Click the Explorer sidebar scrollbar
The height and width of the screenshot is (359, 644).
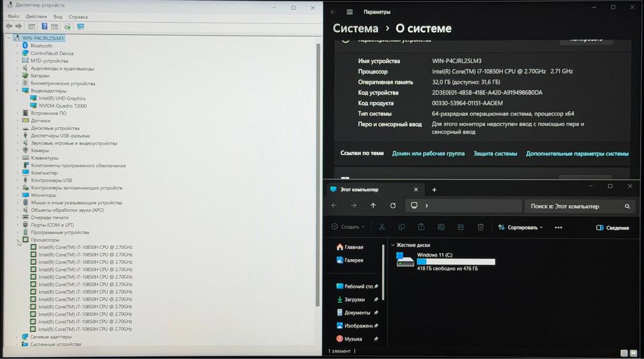383,272
